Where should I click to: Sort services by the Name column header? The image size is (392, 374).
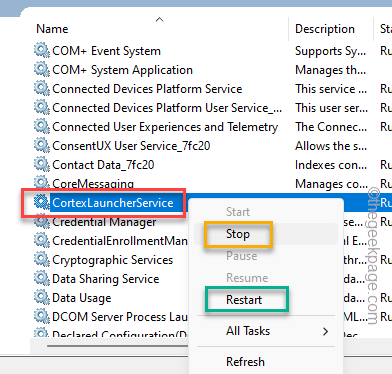pos(52,29)
